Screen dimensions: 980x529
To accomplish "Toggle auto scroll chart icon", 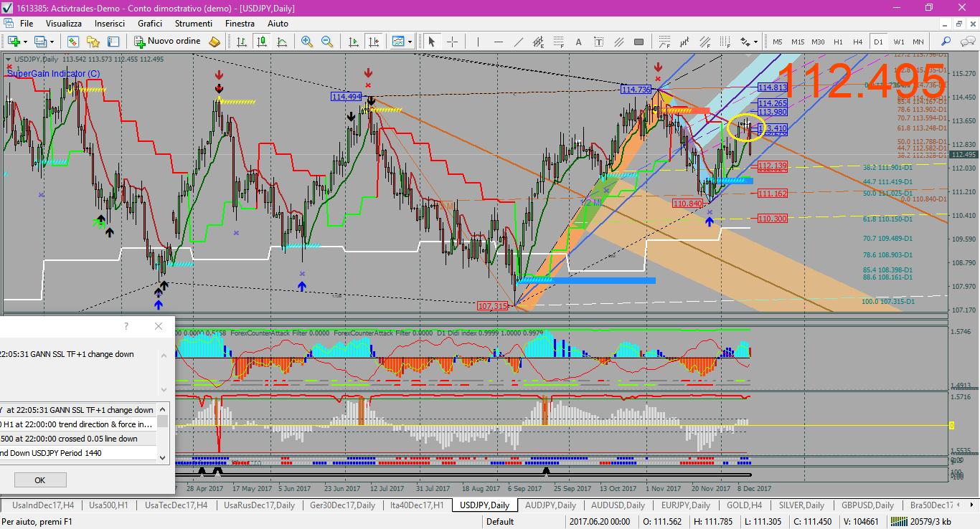I will [x=353, y=42].
